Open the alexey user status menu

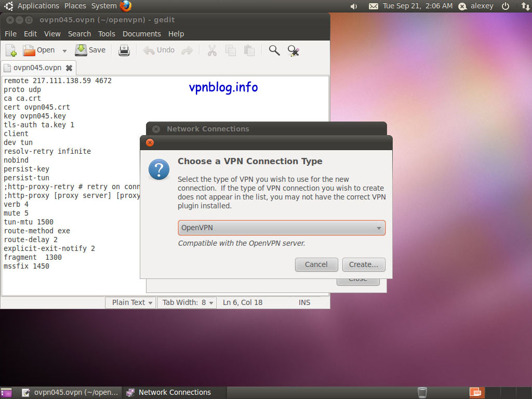[476, 6]
